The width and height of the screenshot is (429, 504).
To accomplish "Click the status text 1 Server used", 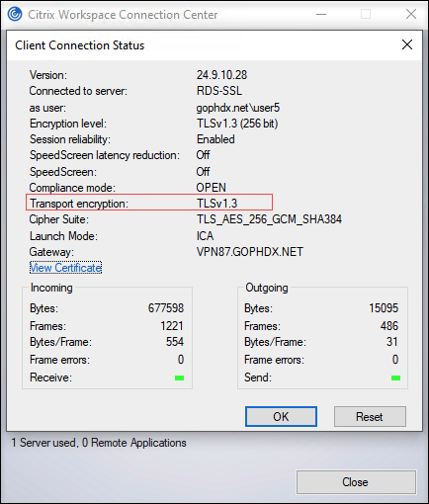I will pos(44,443).
